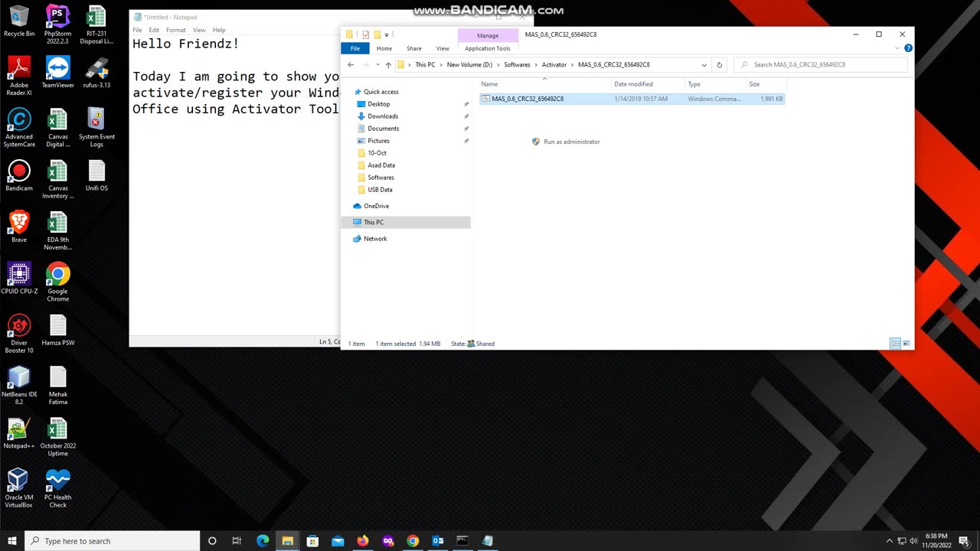The image size is (980, 551).
Task: Switch to large icons view layout
Action: point(906,344)
